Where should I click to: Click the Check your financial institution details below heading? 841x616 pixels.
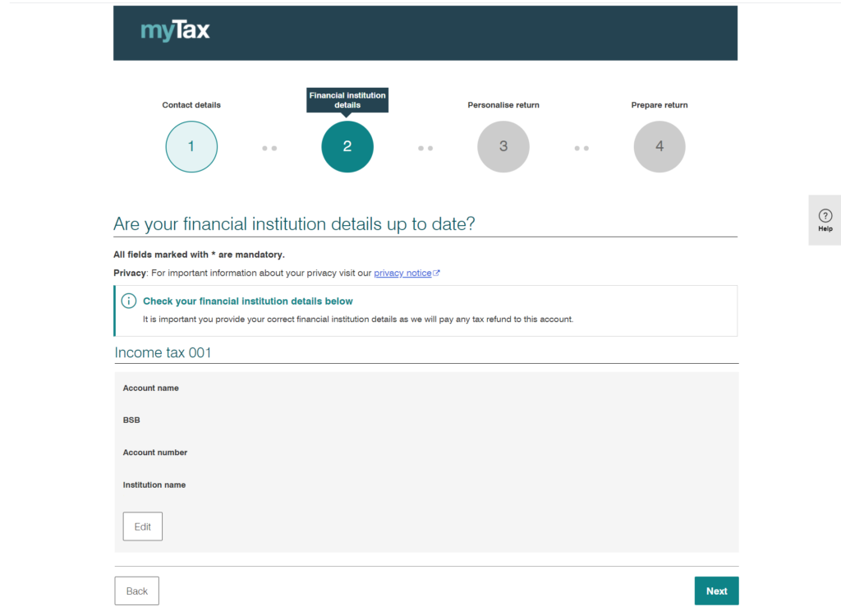tap(248, 301)
